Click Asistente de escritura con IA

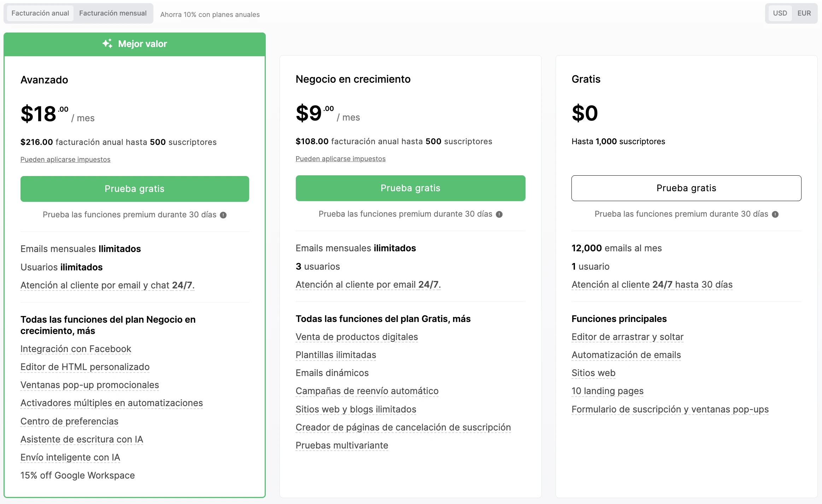(x=82, y=439)
